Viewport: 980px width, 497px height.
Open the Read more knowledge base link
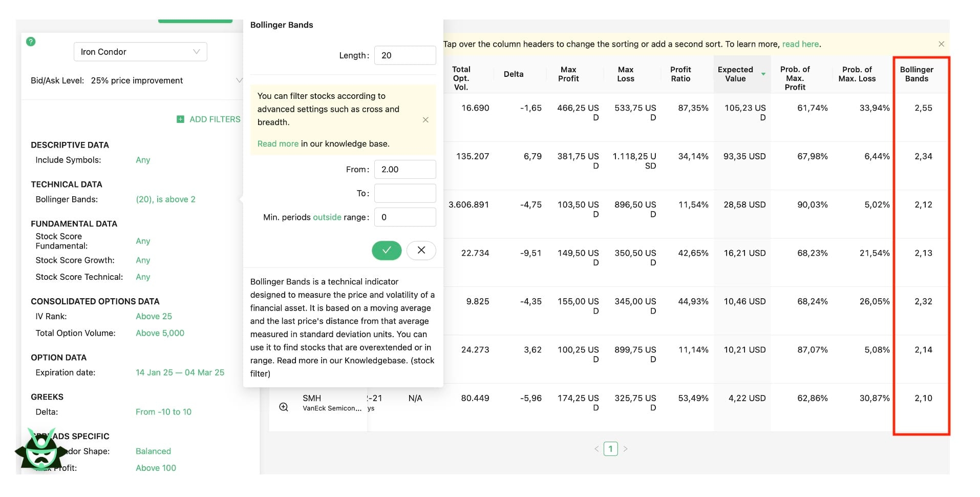(278, 144)
